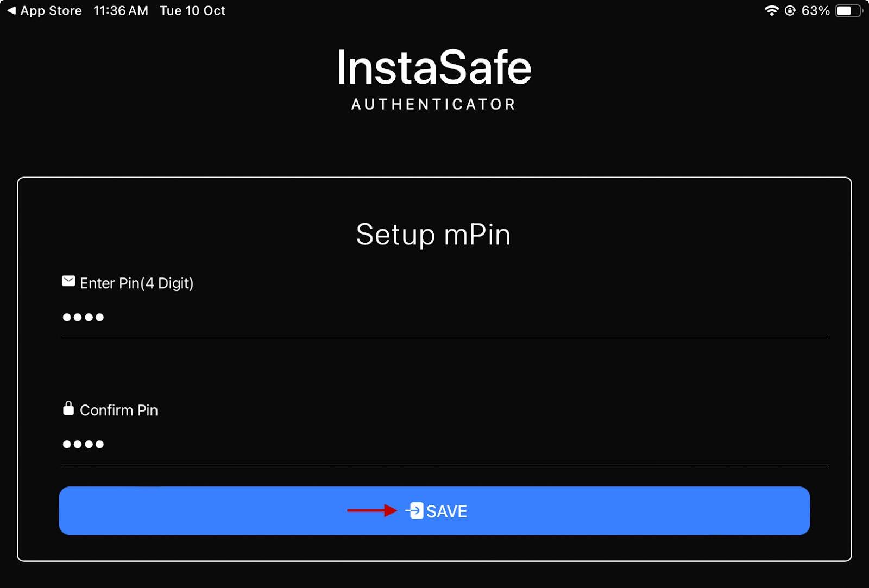The height and width of the screenshot is (588, 869).
Task: Tap the padlock icon beside Confirm Pin
Action: point(68,408)
